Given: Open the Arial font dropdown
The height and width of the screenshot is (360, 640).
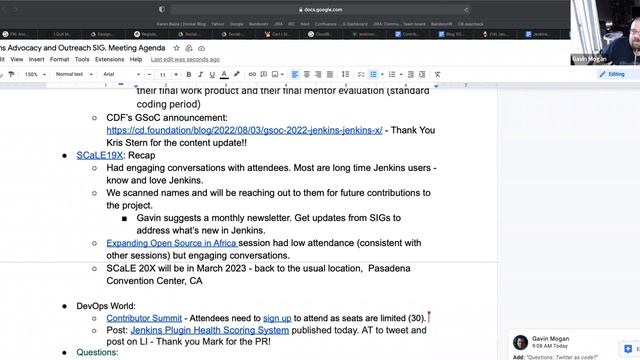Looking at the screenshot, I should click(121, 74).
